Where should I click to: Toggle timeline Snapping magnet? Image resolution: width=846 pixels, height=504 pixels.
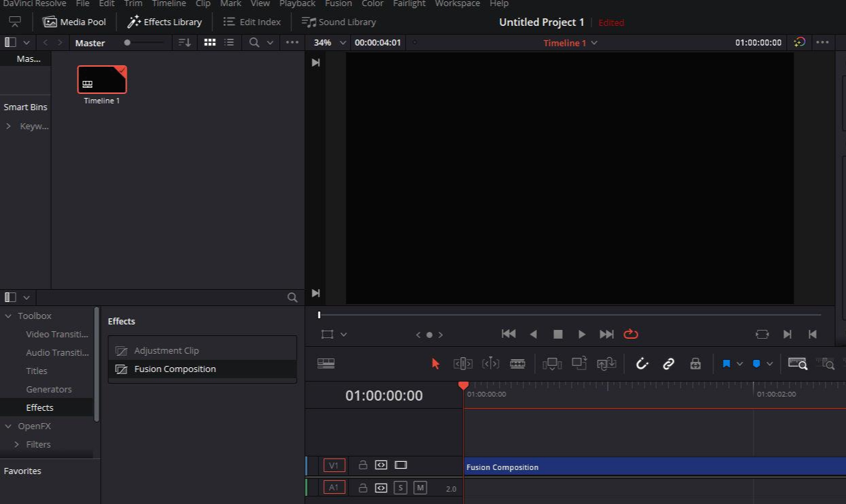pyautogui.click(x=642, y=364)
